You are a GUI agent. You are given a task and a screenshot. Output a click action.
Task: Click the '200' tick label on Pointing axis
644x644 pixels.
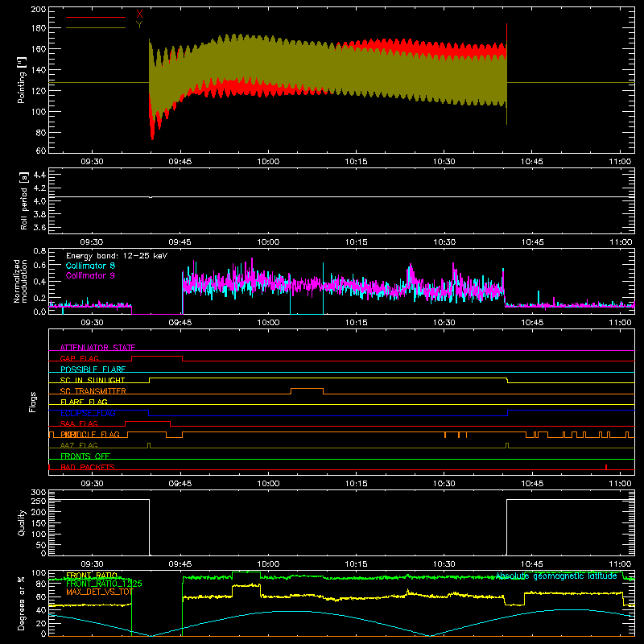(39, 10)
